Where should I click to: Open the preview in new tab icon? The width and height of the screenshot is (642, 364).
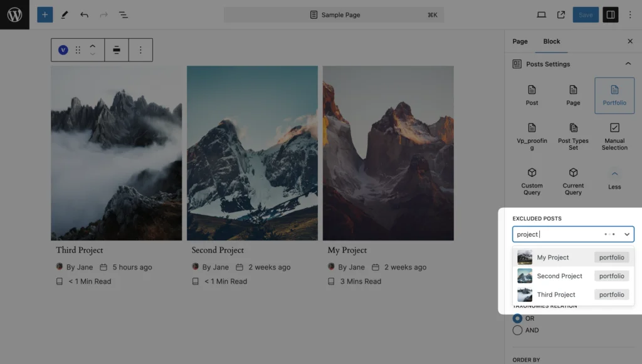(560, 14)
